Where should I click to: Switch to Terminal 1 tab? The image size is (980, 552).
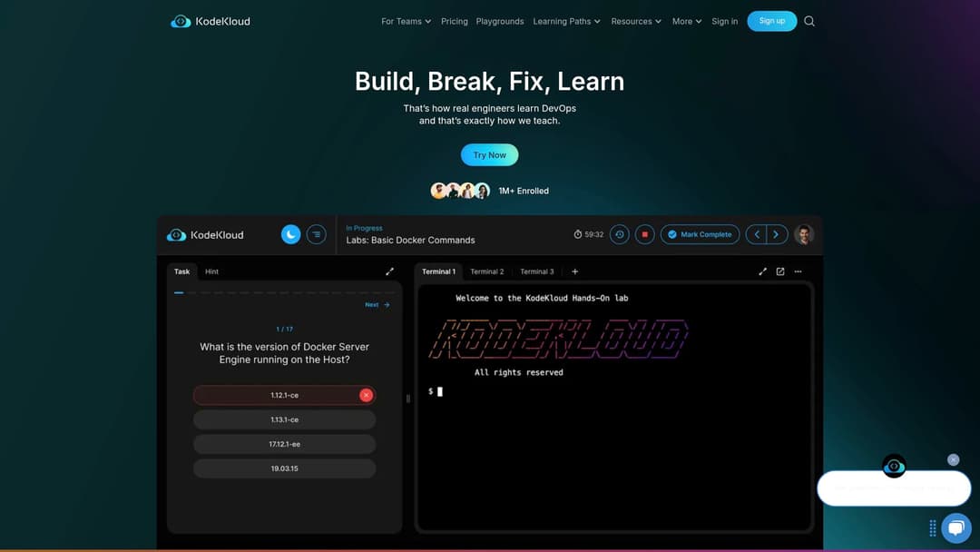point(439,271)
